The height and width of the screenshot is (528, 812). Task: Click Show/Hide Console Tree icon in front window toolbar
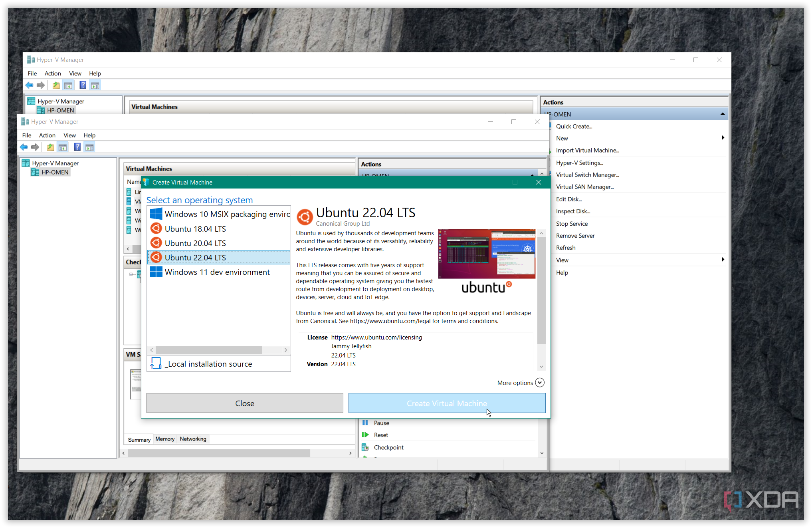[x=63, y=147]
